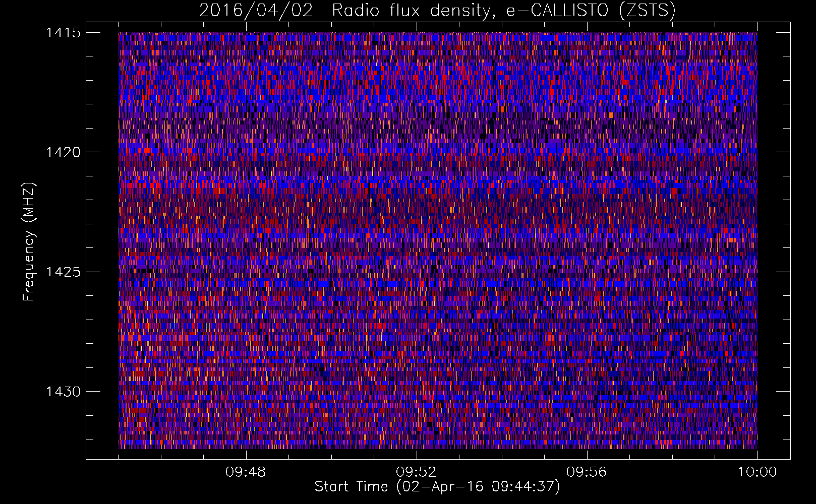Click the 09:48 time axis label
This screenshot has height=504, width=816.
coord(246,472)
